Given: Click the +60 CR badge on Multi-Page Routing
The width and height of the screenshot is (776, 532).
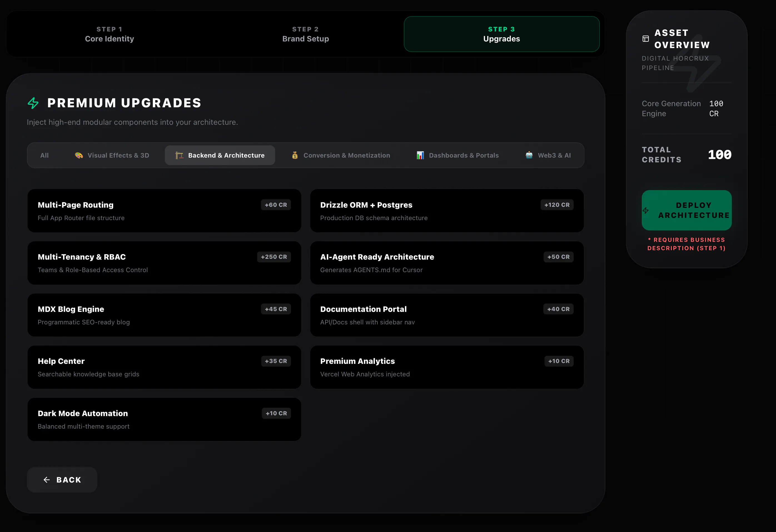Looking at the screenshot, I should (x=276, y=205).
